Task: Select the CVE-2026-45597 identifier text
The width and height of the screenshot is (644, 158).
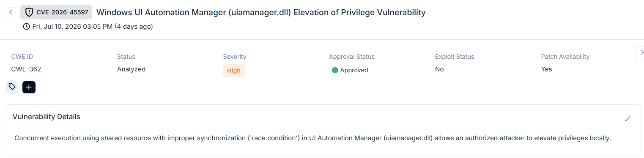Action: click(62, 12)
